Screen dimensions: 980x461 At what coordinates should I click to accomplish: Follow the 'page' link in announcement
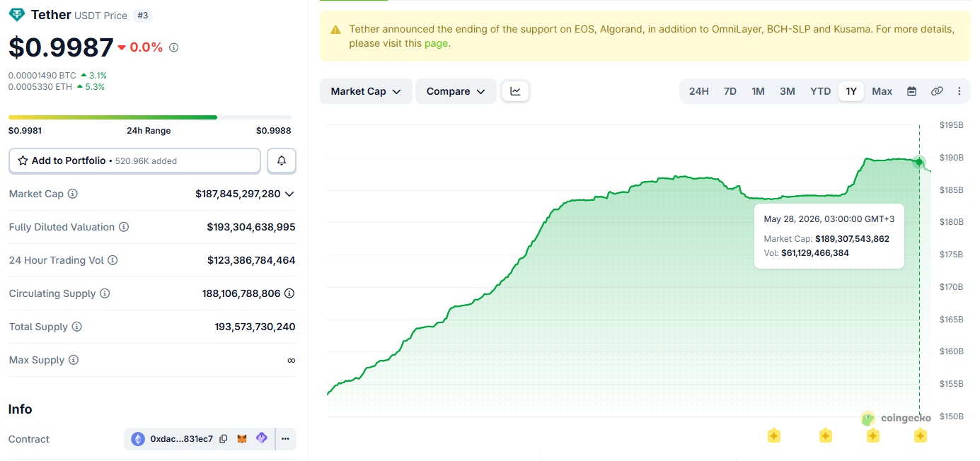coord(436,43)
